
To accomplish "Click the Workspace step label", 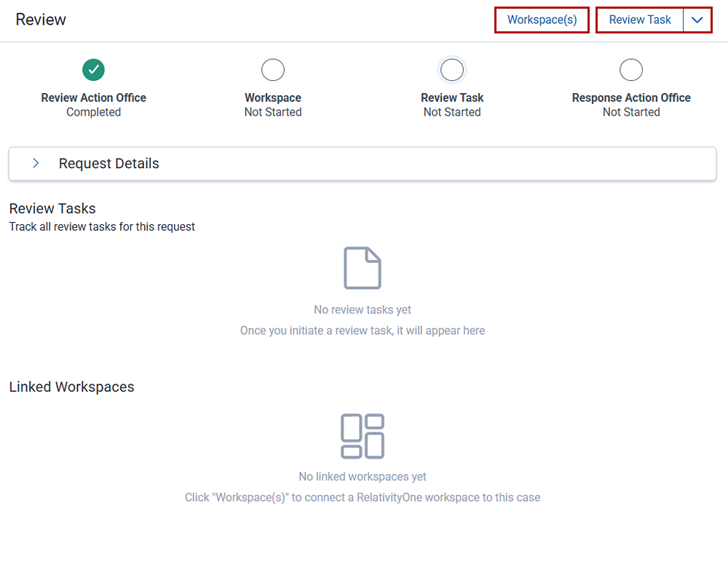I will 273,98.
